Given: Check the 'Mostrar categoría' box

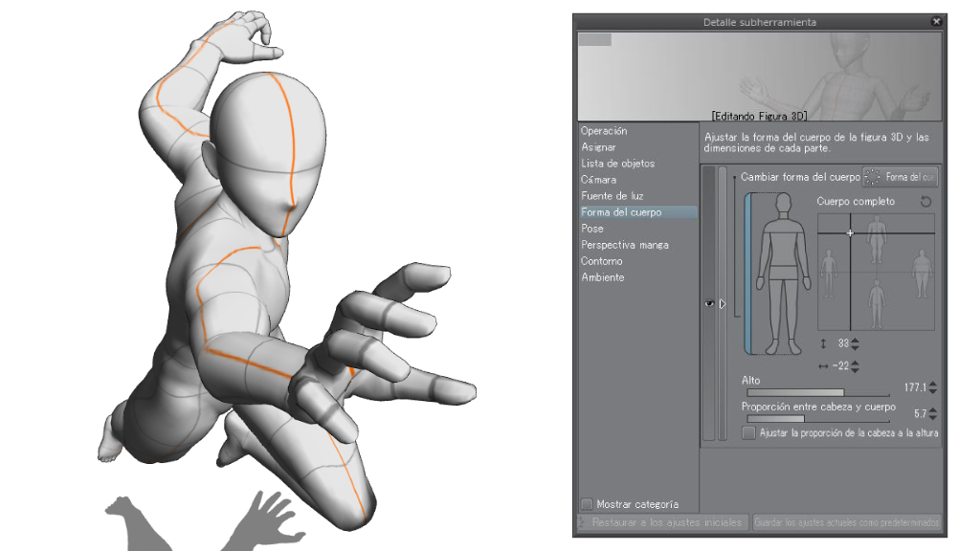Looking at the screenshot, I should tap(587, 504).
